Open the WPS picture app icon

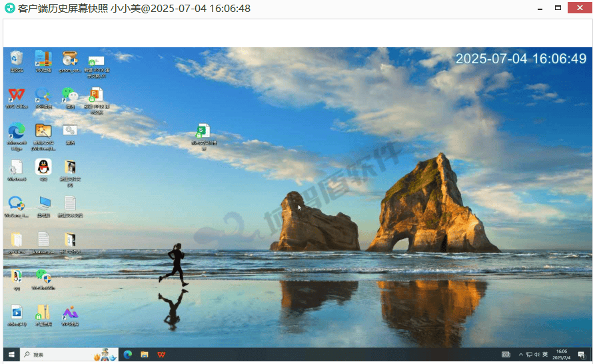click(x=70, y=313)
